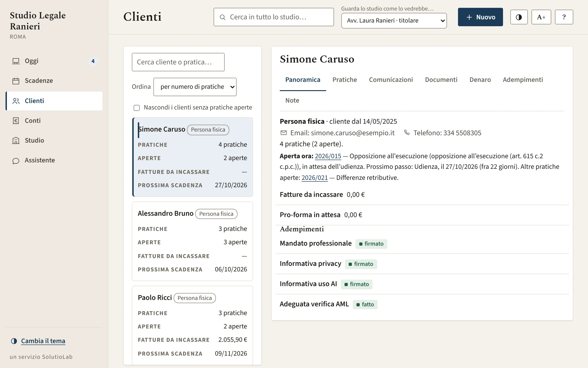Click the magnifier icon in global search

tap(222, 17)
